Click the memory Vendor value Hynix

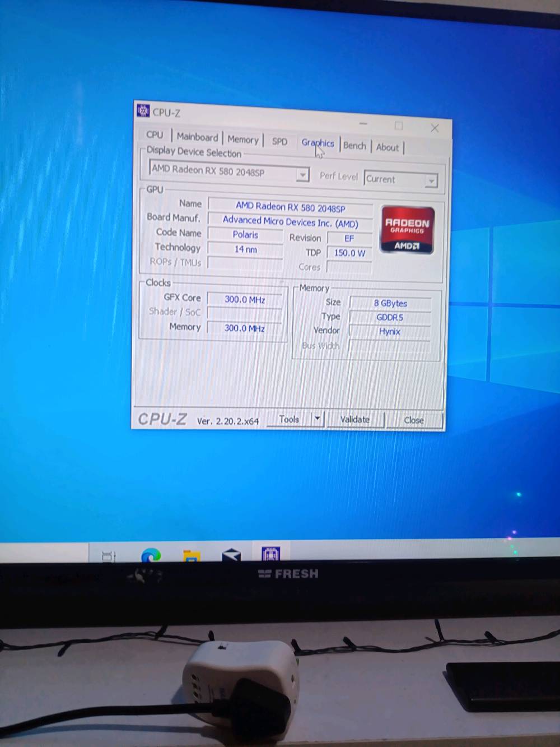pos(390,332)
